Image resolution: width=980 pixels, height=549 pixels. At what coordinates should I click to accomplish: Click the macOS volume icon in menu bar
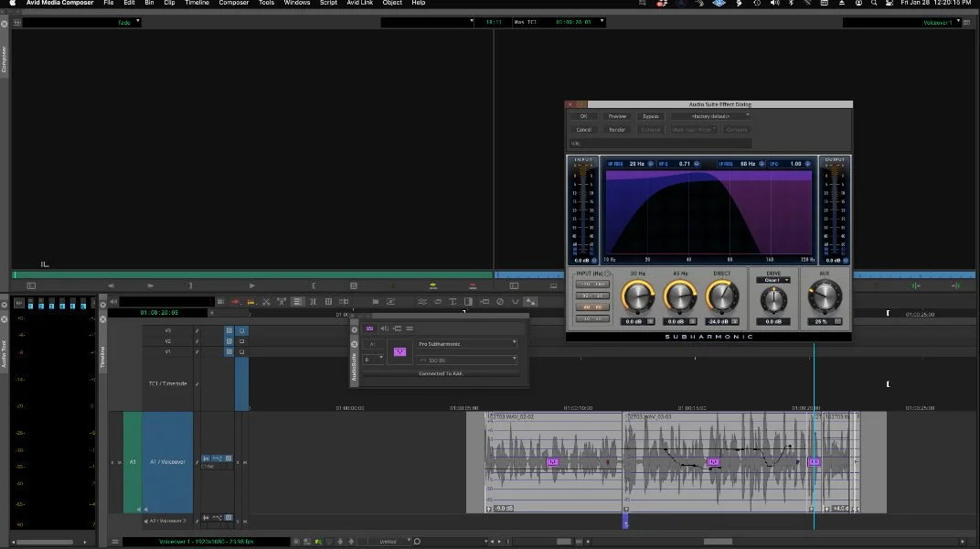pyautogui.click(x=775, y=3)
